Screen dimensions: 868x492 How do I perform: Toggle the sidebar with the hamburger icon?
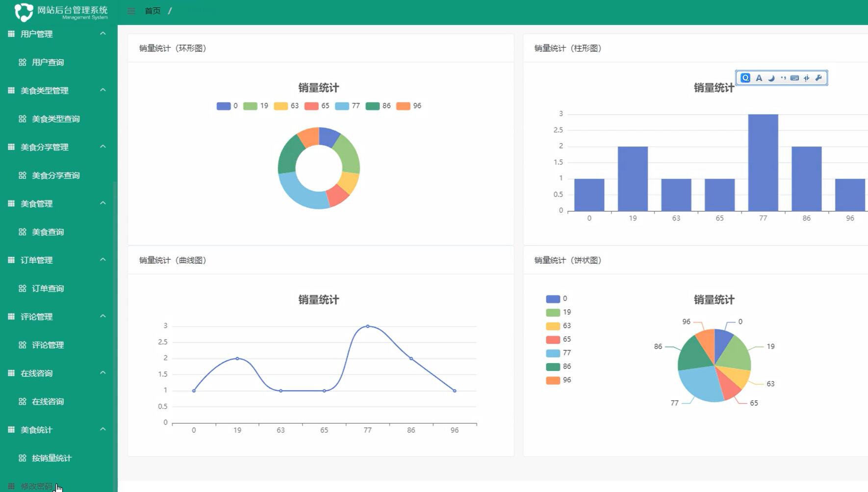(130, 10)
